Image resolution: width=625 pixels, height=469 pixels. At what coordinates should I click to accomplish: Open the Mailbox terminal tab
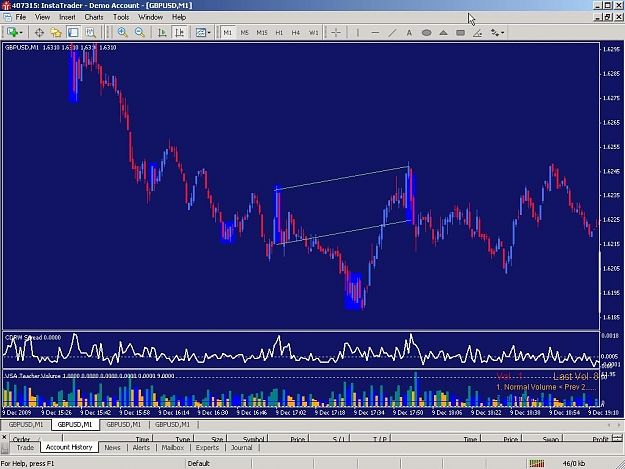[173, 447]
